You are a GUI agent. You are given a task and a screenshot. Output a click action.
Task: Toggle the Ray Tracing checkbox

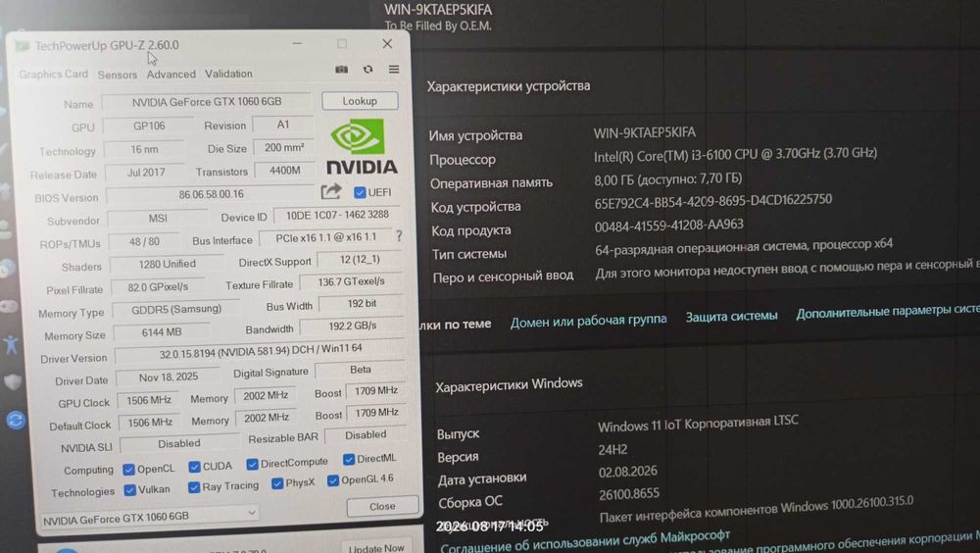(194, 487)
